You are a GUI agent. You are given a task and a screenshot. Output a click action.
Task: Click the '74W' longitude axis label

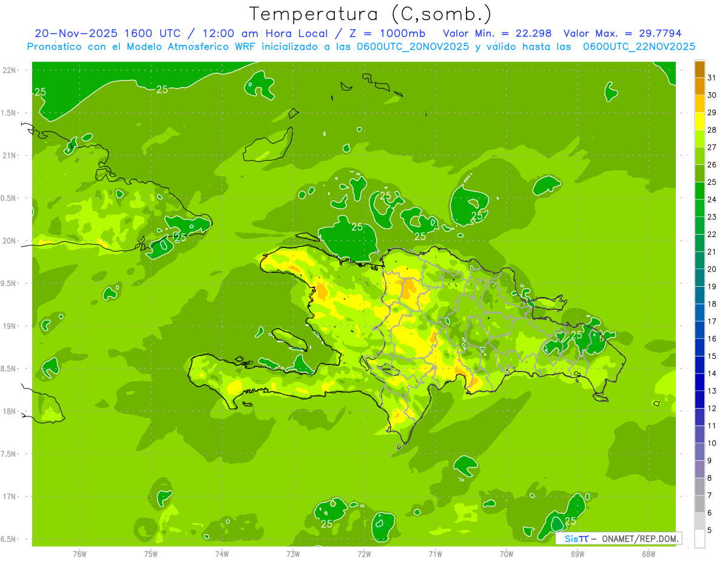pyautogui.click(x=222, y=554)
